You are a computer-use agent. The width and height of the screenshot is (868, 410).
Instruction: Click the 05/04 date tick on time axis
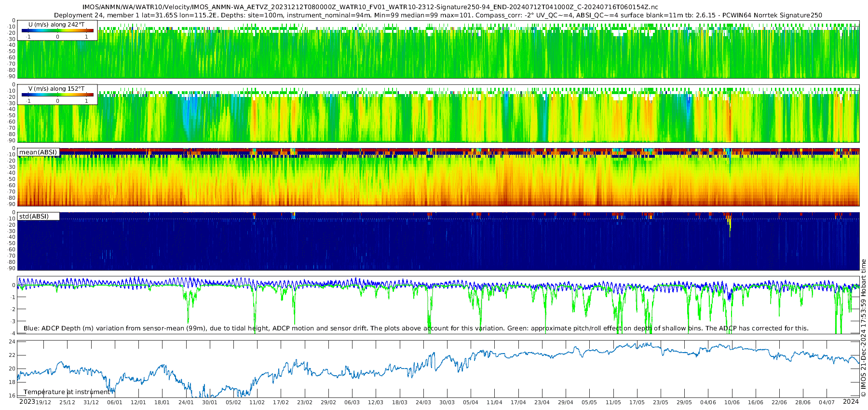470,402
